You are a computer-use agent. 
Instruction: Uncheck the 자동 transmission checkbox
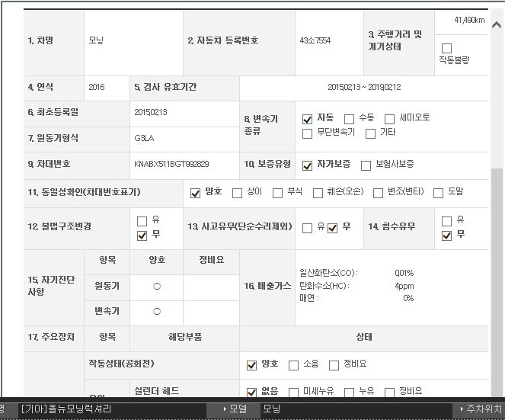point(308,119)
